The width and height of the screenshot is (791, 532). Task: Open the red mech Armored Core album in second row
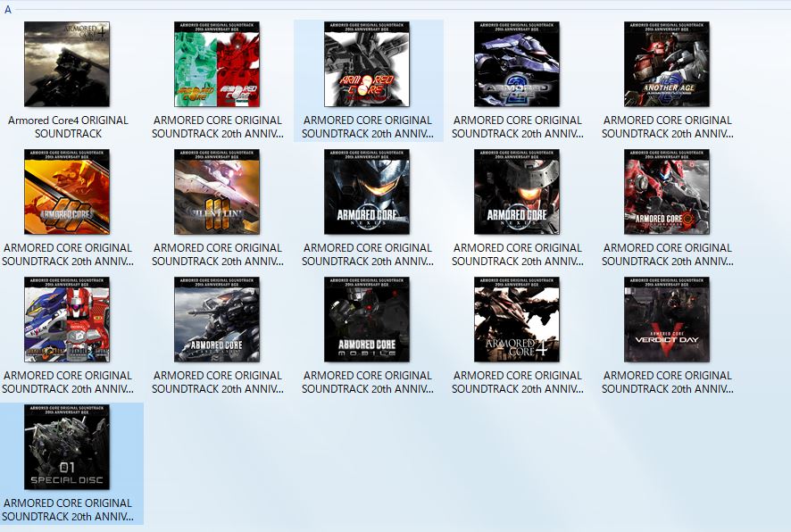(667, 192)
